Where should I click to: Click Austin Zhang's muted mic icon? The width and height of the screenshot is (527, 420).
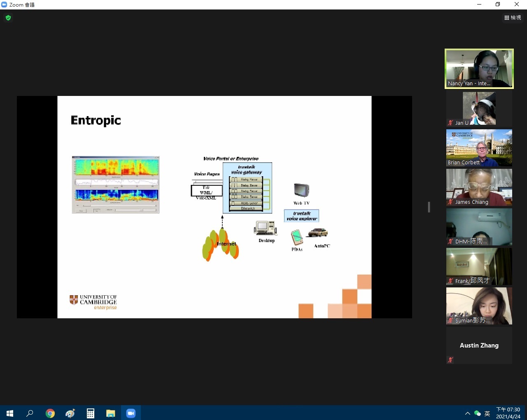[x=450, y=360]
